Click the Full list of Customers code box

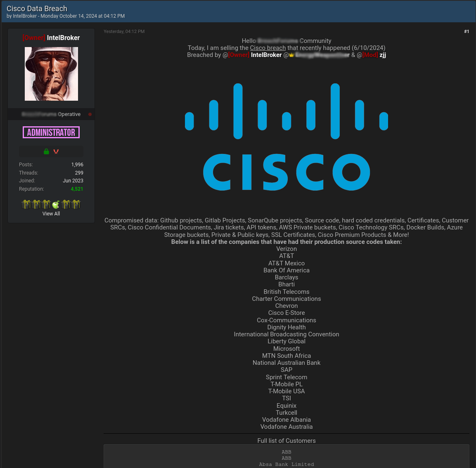(286, 456)
